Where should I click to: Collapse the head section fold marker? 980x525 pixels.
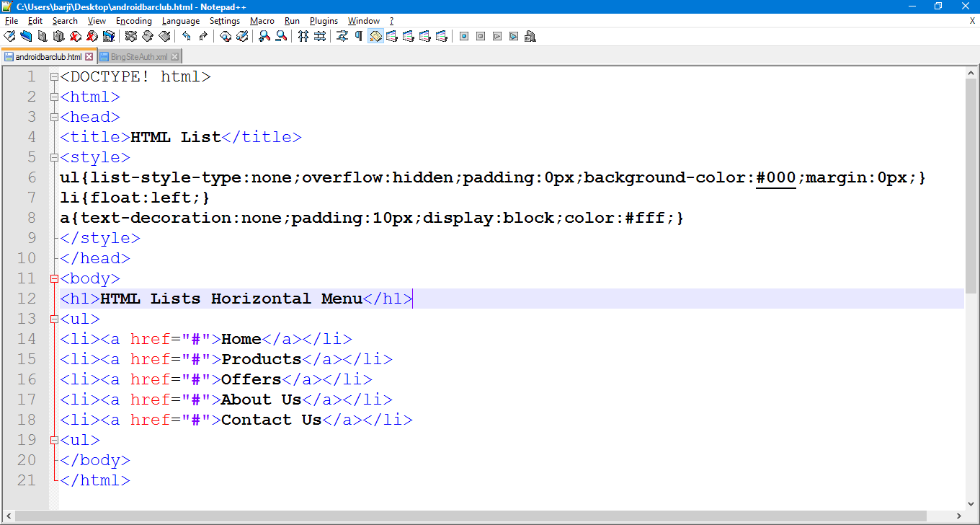click(x=53, y=117)
